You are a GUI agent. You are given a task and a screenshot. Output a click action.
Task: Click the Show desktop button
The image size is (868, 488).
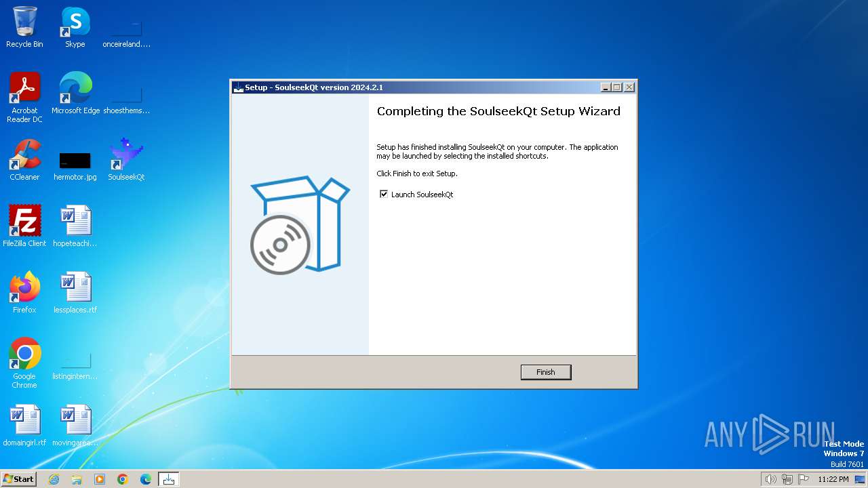[x=860, y=479]
